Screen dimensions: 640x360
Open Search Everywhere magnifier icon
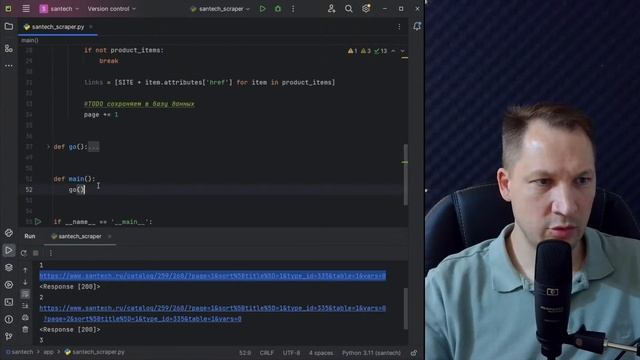click(349, 9)
